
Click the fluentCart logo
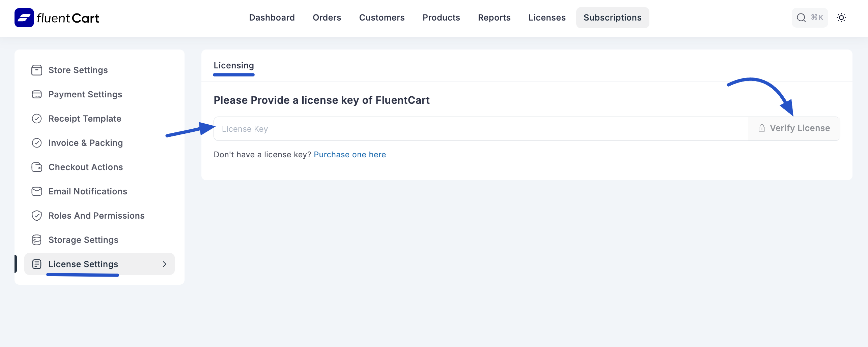(56, 18)
